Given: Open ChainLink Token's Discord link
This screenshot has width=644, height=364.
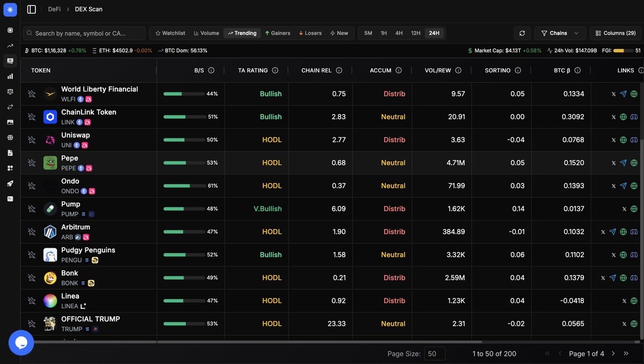Looking at the screenshot, I should [x=634, y=117].
